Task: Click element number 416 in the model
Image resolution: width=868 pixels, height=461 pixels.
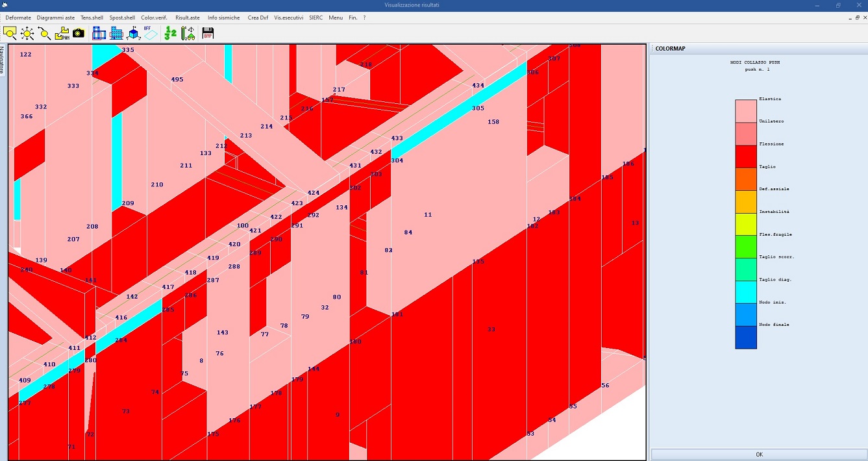Action: 121,318
